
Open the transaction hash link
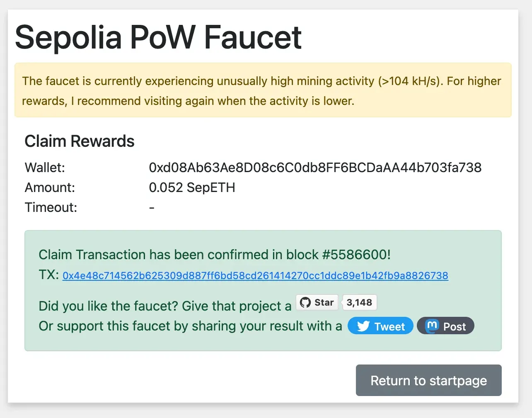coord(255,276)
